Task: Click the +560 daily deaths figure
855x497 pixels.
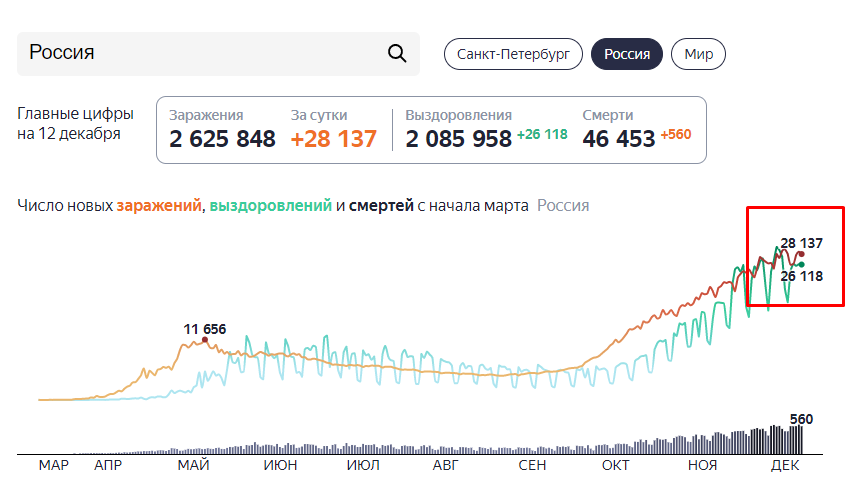Action: click(676, 134)
